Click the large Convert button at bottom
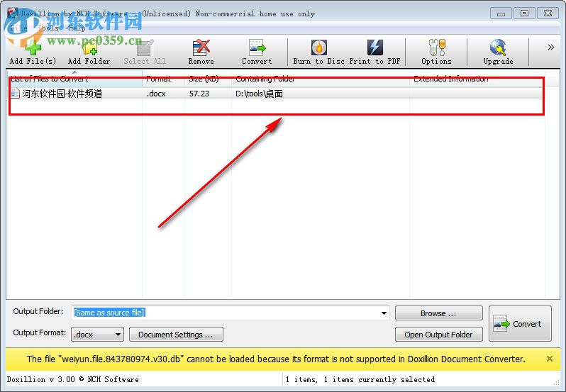This screenshot has width=566, height=392. [520, 323]
